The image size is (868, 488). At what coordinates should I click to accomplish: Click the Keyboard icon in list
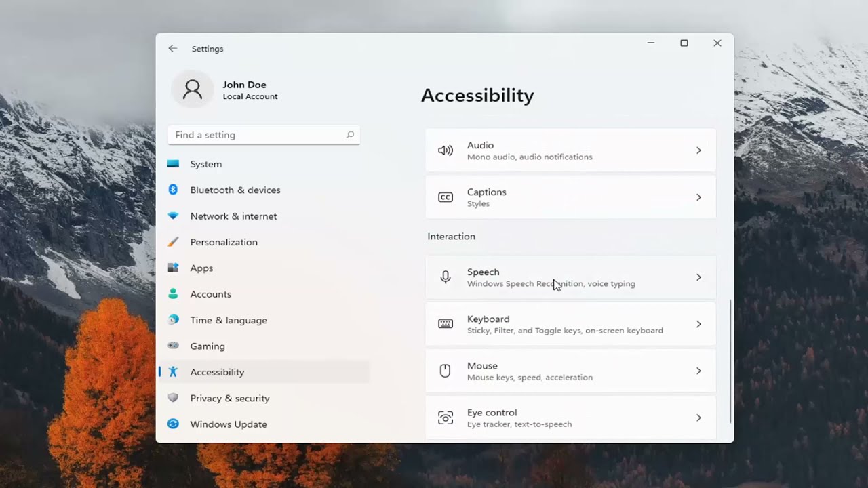446,324
